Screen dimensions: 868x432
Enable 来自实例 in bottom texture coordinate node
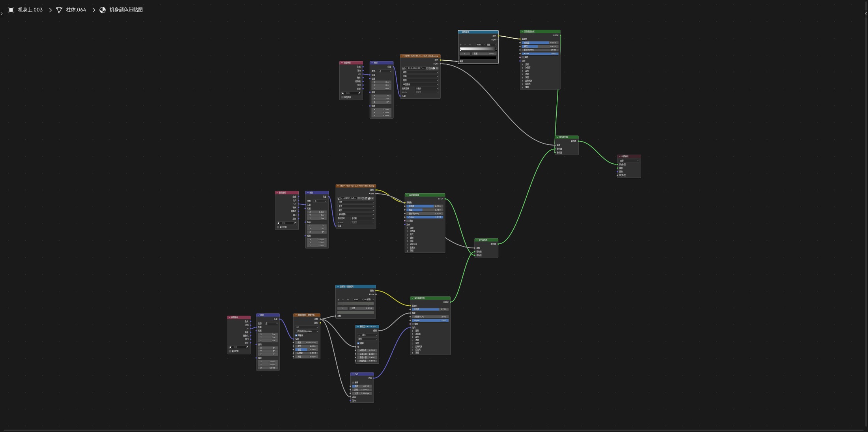[x=230, y=351]
